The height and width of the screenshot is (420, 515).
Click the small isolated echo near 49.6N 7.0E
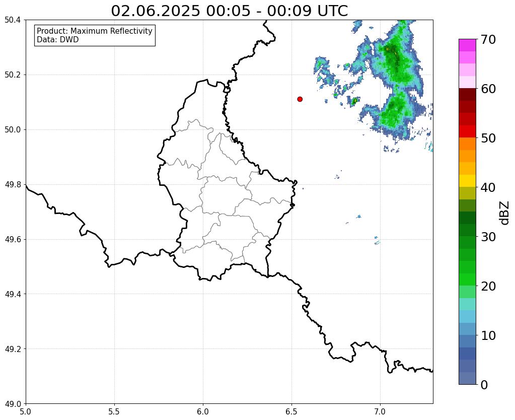[x=377, y=240]
